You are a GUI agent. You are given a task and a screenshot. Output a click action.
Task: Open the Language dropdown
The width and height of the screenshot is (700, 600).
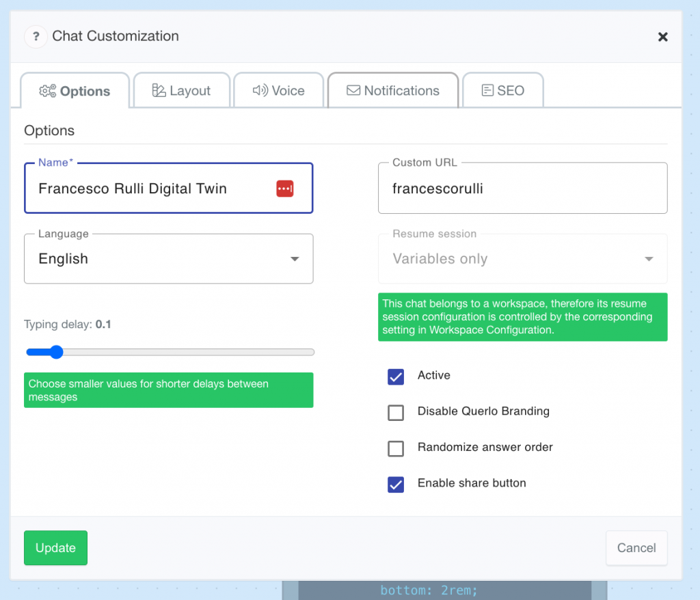click(168, 259)
